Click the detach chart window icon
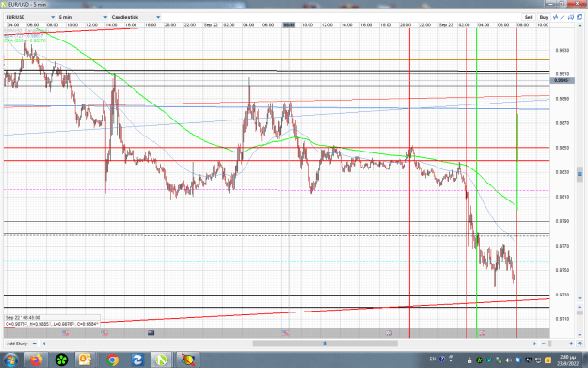Screen dimensions: 588x368 580,17
